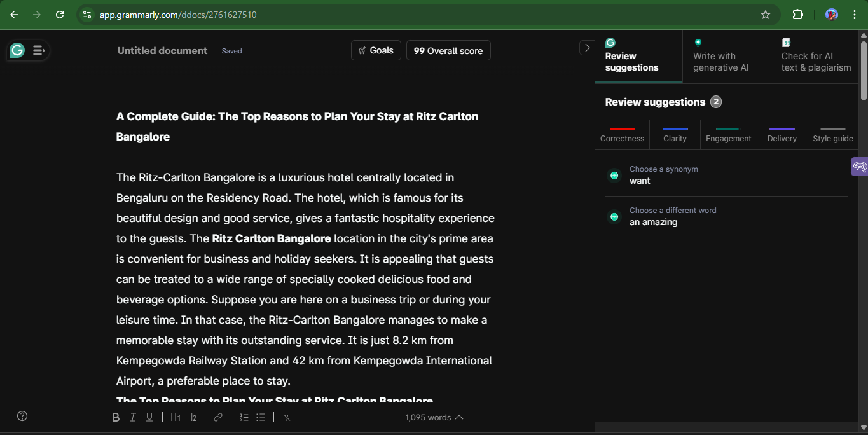Viewport: 868px width, 435px height.
Task: Click the 'Review suggestions' header count badge 2
Action: 716,102
